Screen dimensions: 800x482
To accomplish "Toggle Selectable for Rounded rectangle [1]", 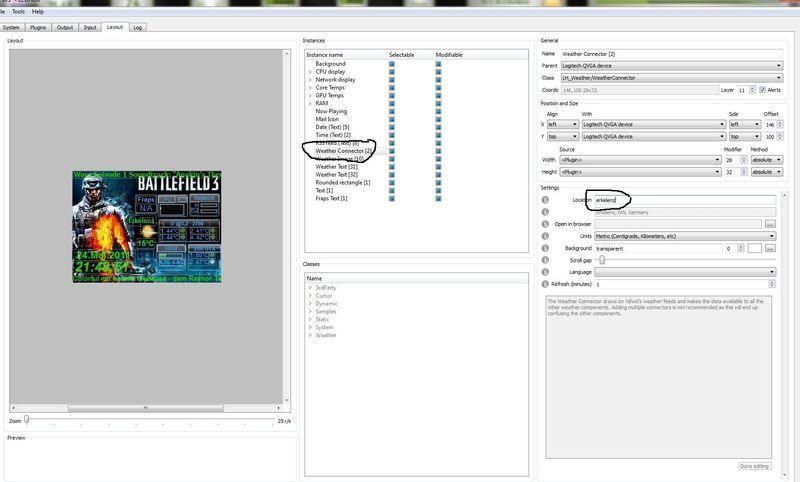I will [392, 183].
